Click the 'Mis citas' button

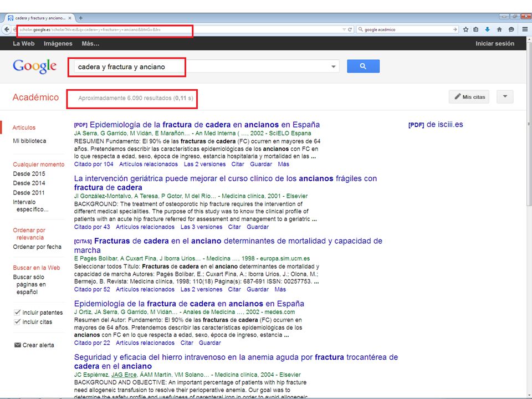pos(469,96)
